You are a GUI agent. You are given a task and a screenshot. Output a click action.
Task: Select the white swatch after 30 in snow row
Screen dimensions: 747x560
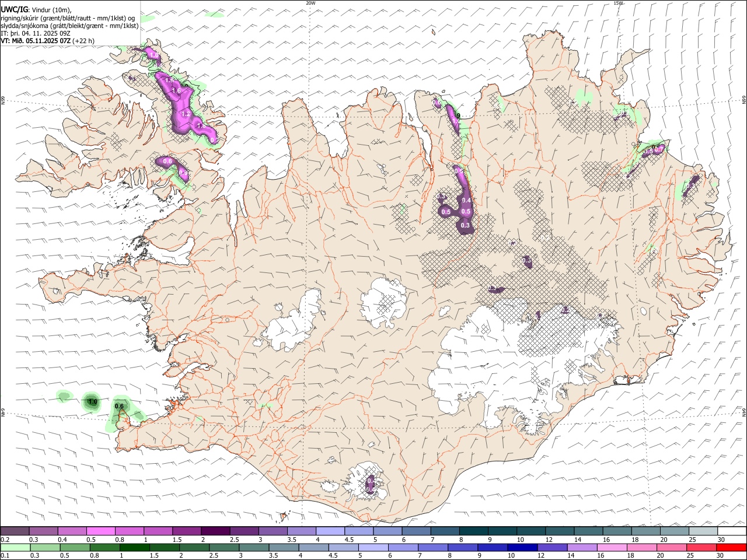[732, 531]
